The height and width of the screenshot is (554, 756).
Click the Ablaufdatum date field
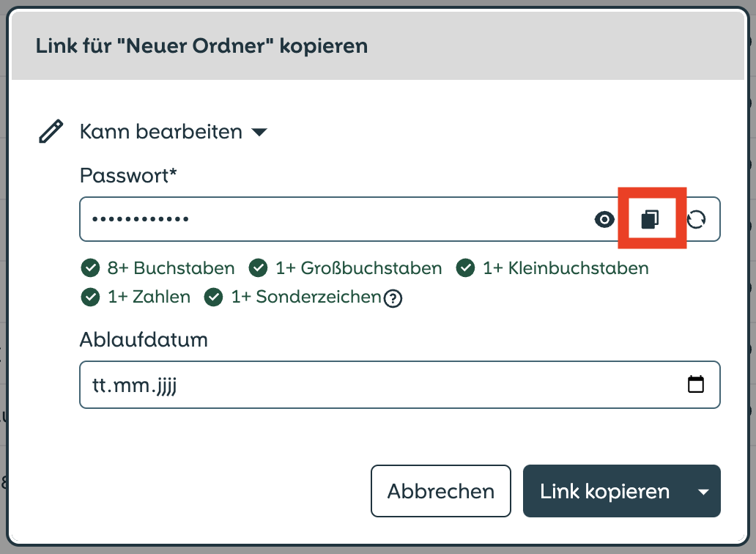[400, 385]
